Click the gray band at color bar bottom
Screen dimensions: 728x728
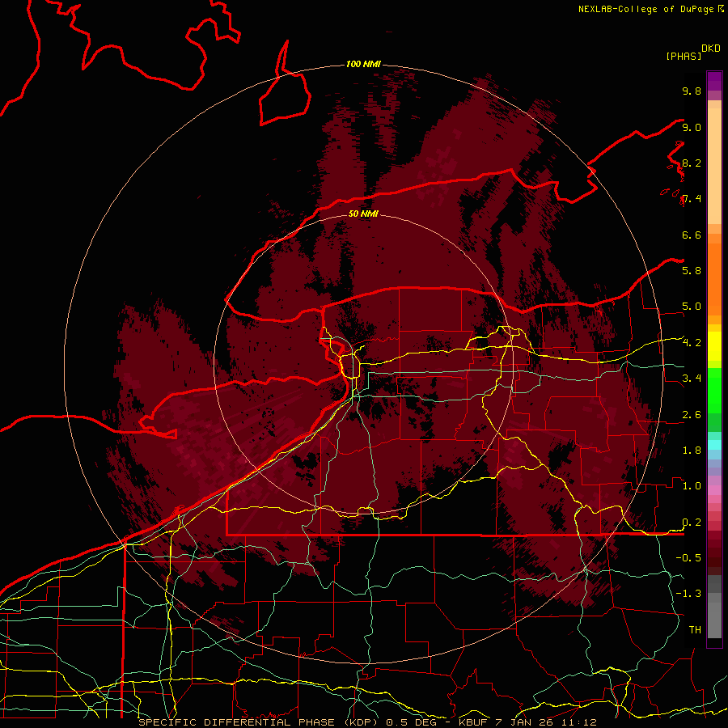(x=714, y=608)
